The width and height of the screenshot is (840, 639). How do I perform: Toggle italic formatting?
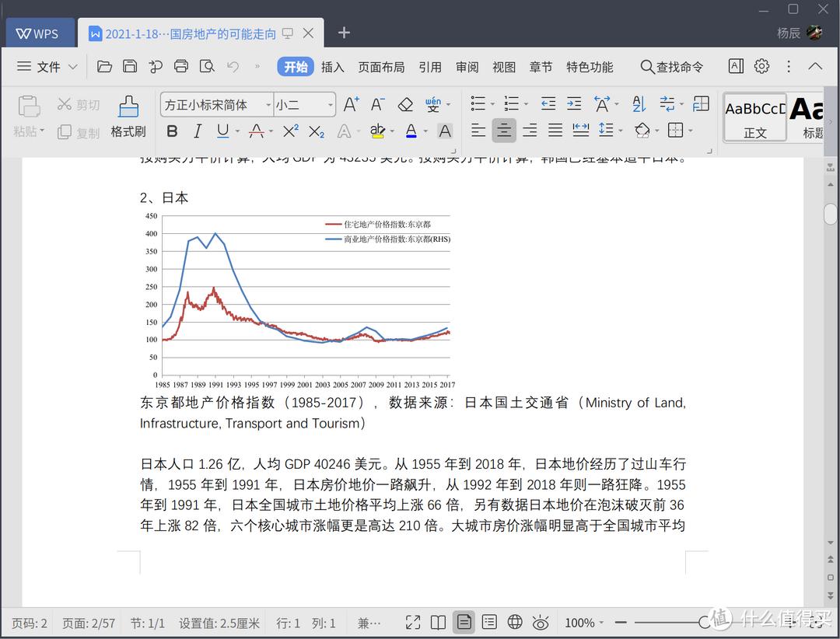(x=198, y=131)
